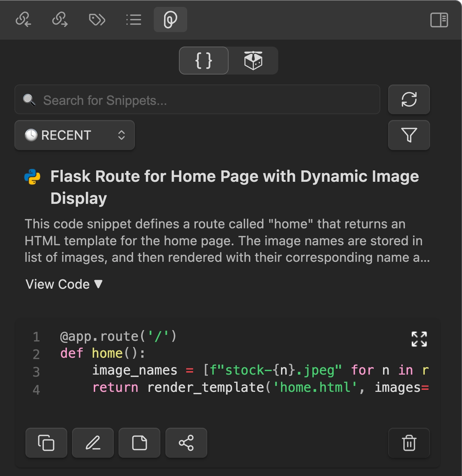Image resolution: width=462 pixels, height=476 pixels.
Task: Open the list view icon
Action: pyautogui.click(x=134, y=20)
